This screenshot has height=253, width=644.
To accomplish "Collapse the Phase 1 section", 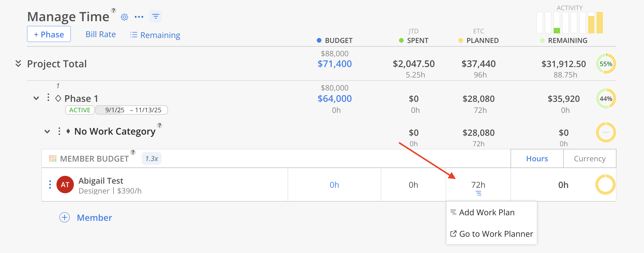I will (x=36, y=98).
